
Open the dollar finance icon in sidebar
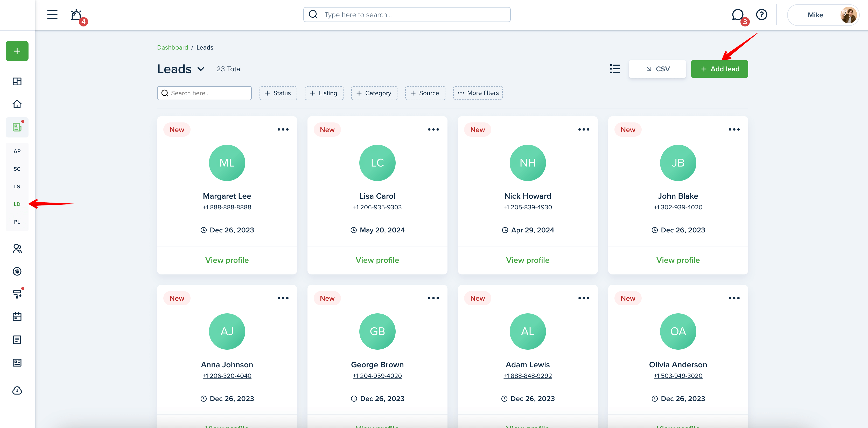(x=17, y=271)
